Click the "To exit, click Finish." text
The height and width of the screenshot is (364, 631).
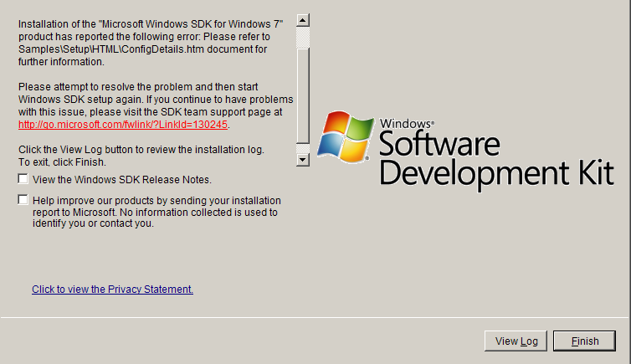[63, 162]
